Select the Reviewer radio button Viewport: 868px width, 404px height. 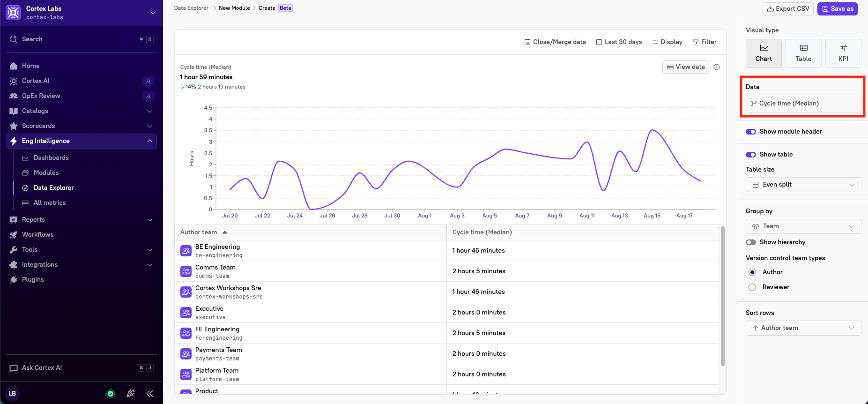tap(752, 287)
